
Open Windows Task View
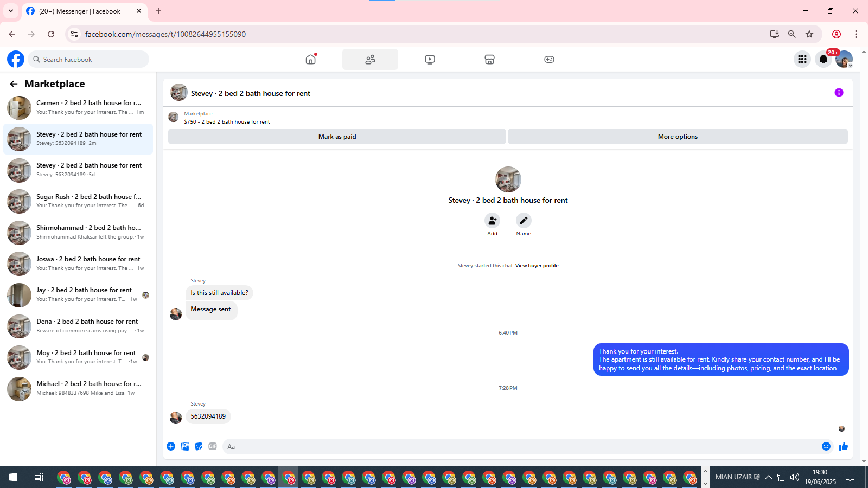[x=39, y=477]
